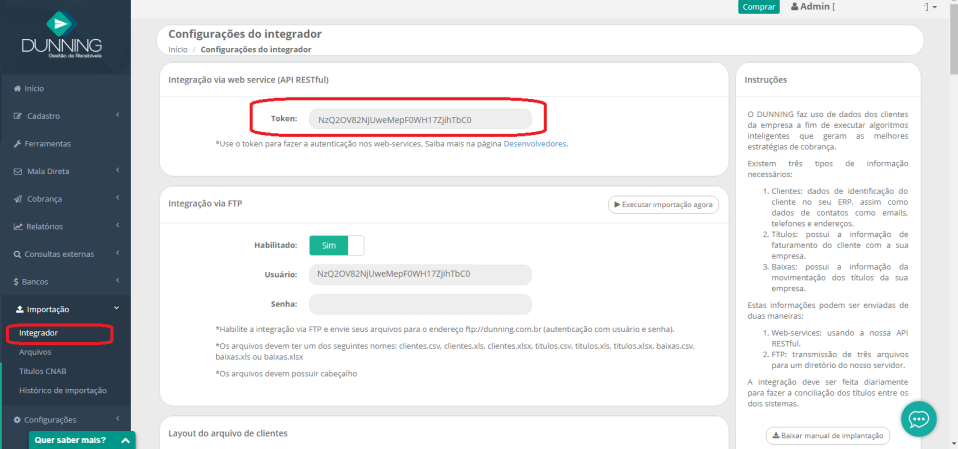Expand the Cobrança sidebar menu

(65, 199)
